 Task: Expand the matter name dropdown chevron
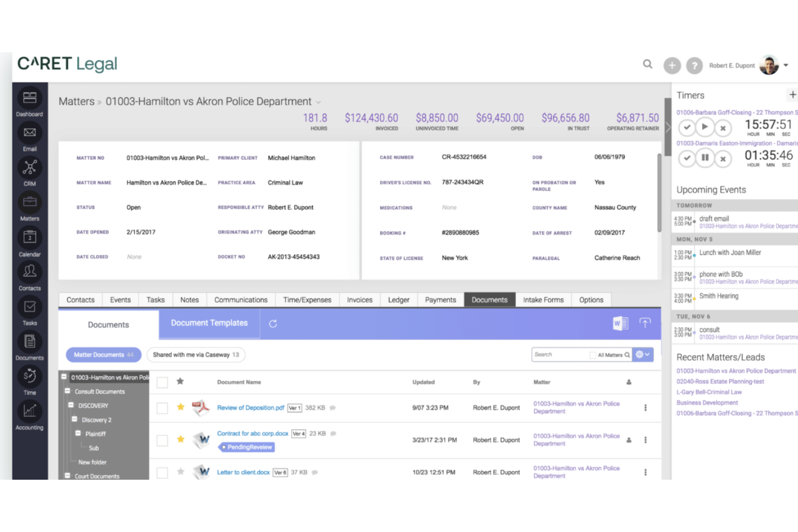tap(319, 102)
